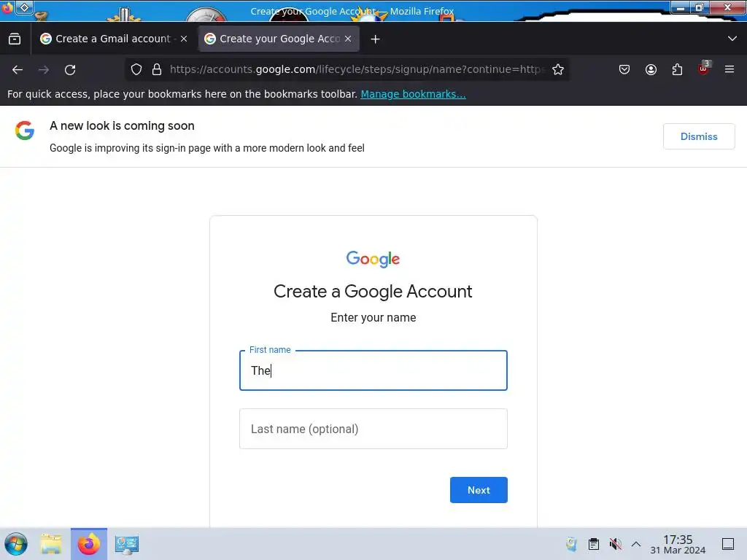Click the Google logo in the banner

(25, 131)
